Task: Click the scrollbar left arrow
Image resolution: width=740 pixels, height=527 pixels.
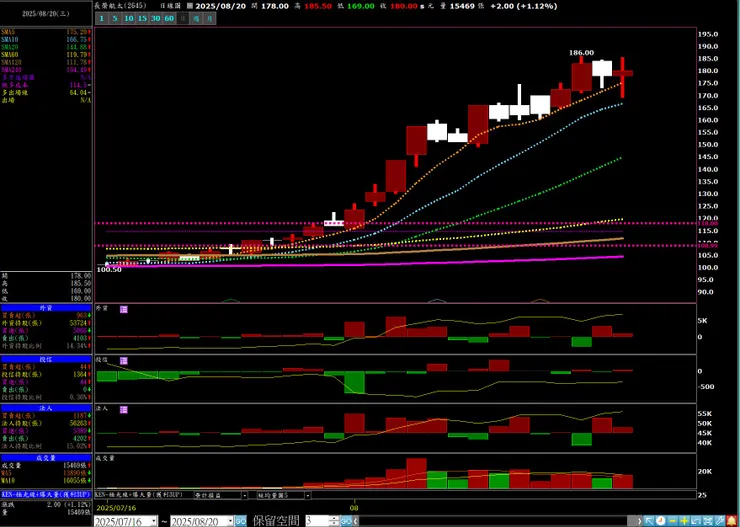Action: pyautogui.click(x=355, y=521)
